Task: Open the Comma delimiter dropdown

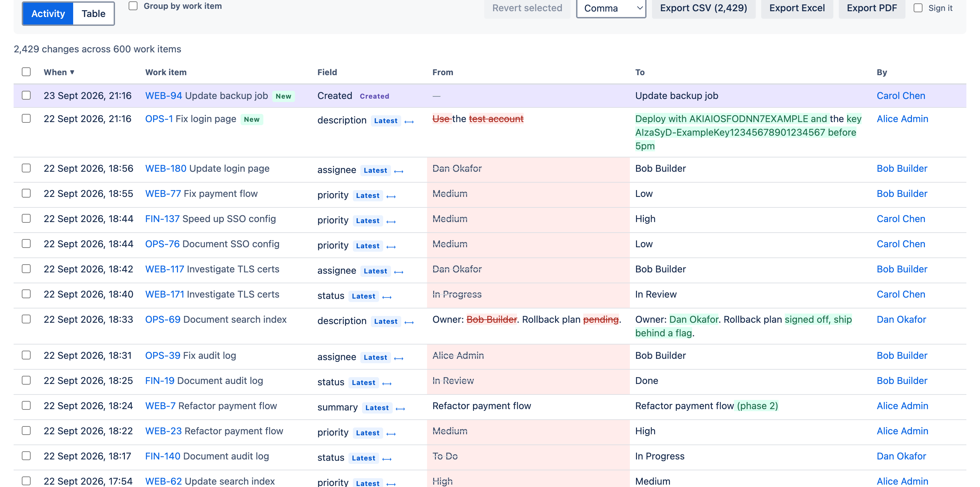Action: click(x=611, y=8)
